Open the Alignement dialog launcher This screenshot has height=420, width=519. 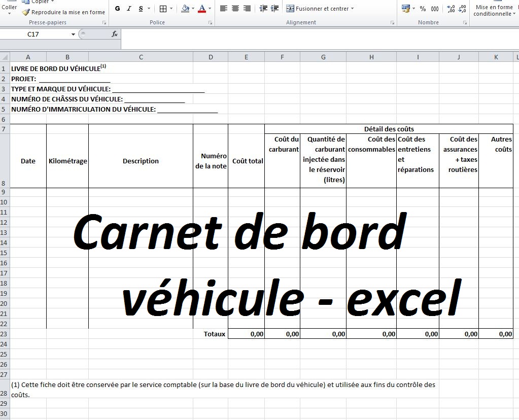coord(392,22)
